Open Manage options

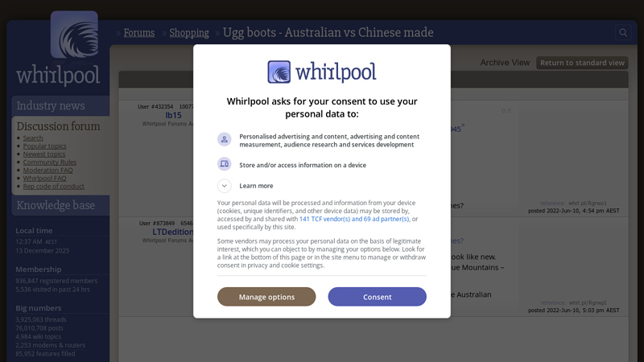(x=266, y=297)
